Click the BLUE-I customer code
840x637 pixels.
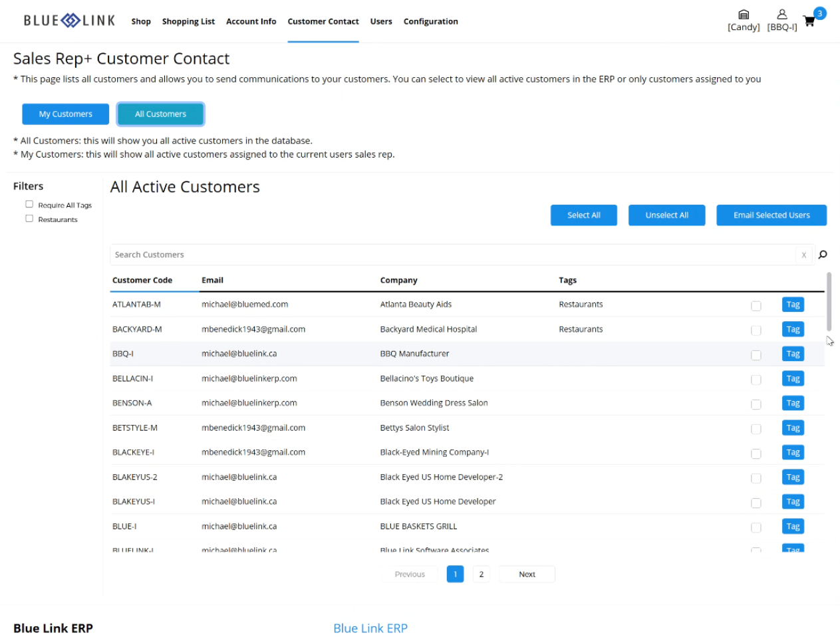click(124, 526)
